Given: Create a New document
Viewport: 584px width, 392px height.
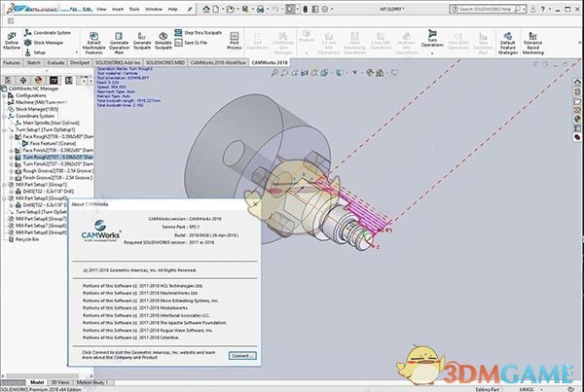Looking at the screenshot, I should (216, 9).
